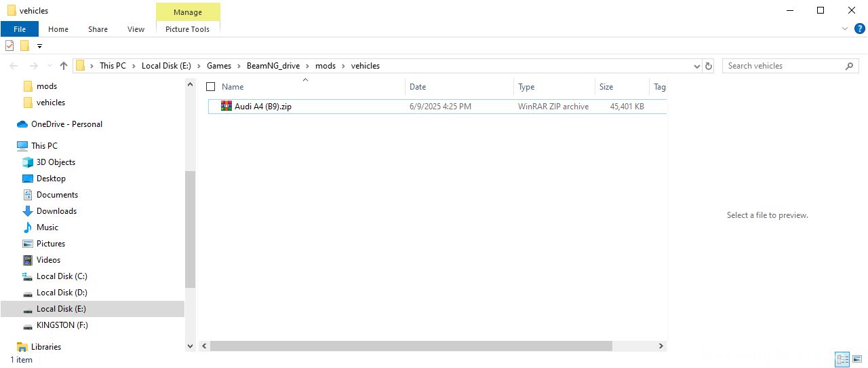868x368 pixels.
Task: Open OneDrive - Personal in navigation pane
Action: click(66, 124)
